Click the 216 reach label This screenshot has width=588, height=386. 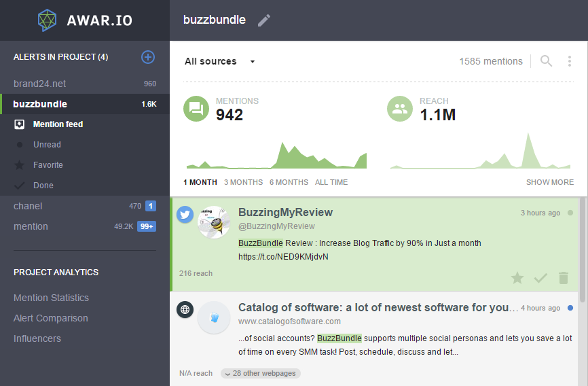(x=196, y=273)
